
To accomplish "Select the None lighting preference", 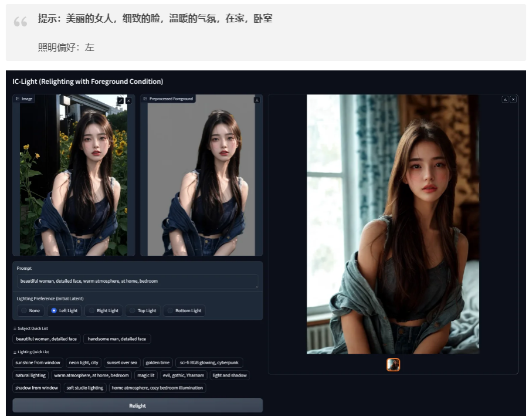I will (x=25, y=311).
